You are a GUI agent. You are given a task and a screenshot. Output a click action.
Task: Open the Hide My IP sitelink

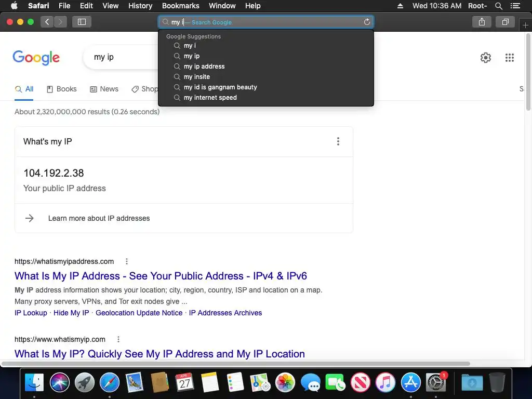[71, 313]
